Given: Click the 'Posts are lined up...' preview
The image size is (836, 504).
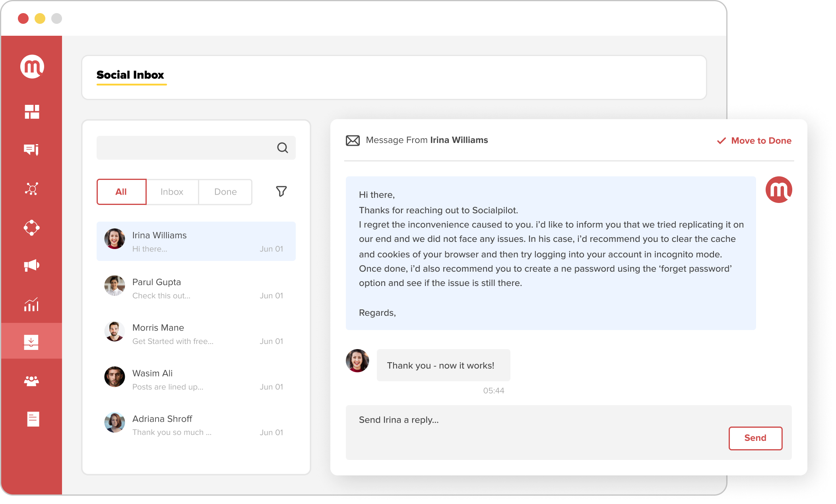Looking at the screenshot, I should [x=168, y=387].
